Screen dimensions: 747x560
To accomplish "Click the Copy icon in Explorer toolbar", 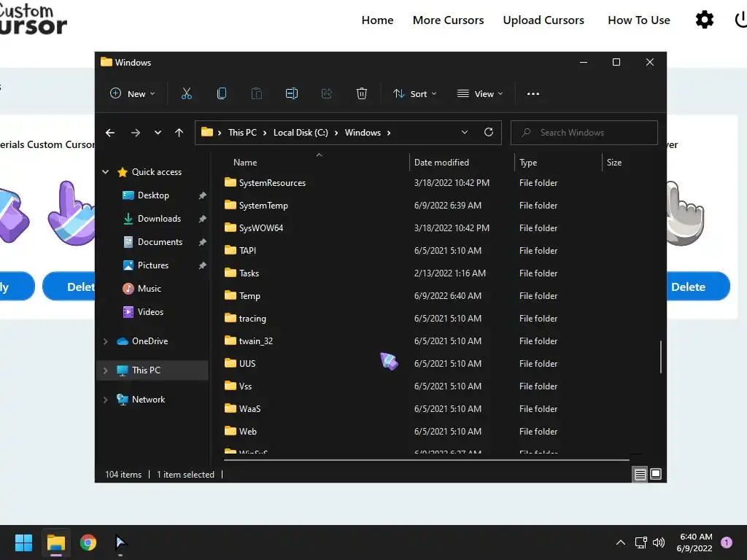I will click(222, 93).
